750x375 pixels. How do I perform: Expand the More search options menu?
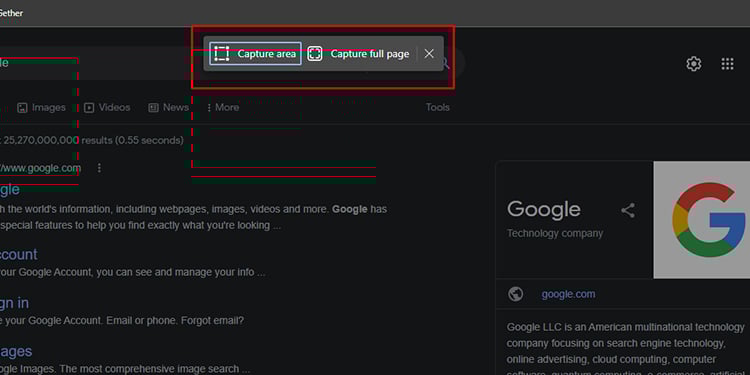pyautogui.click(x=222, y=108)
